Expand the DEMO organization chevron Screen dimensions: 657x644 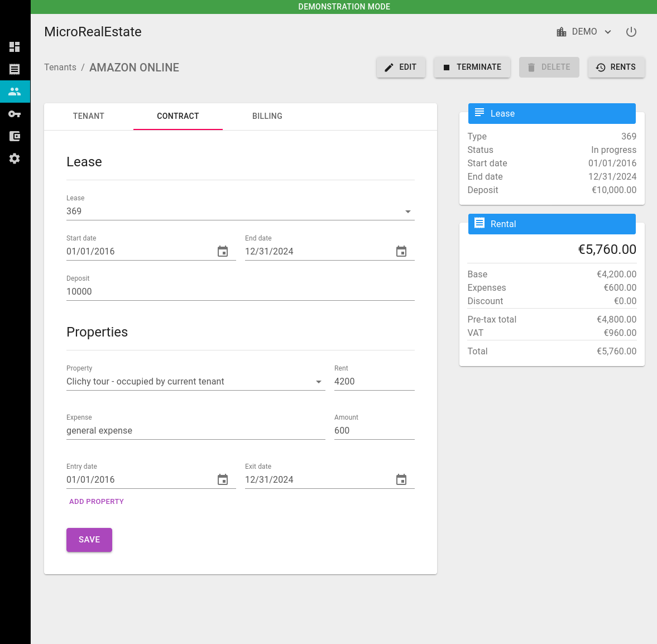click(608, 32)
